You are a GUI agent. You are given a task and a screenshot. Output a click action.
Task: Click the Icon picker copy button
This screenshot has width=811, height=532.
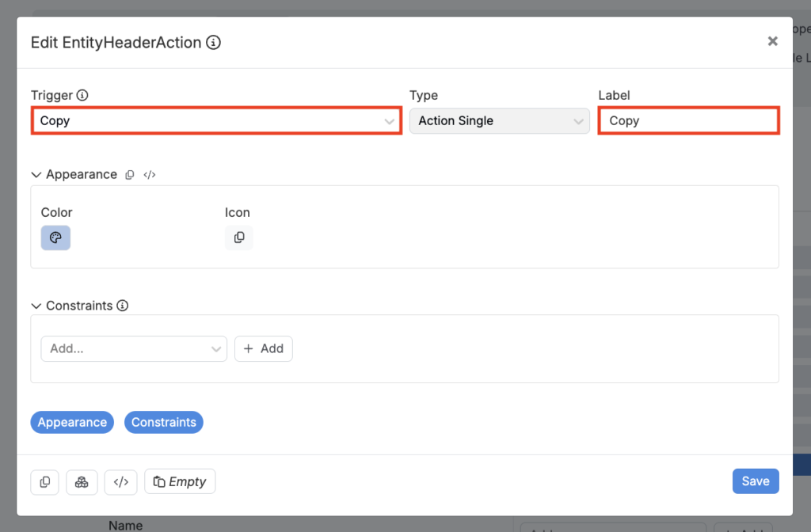[x=239, y=237]
